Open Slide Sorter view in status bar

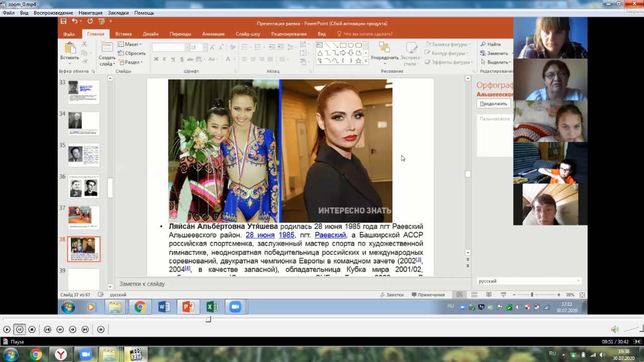coord(474,295)
